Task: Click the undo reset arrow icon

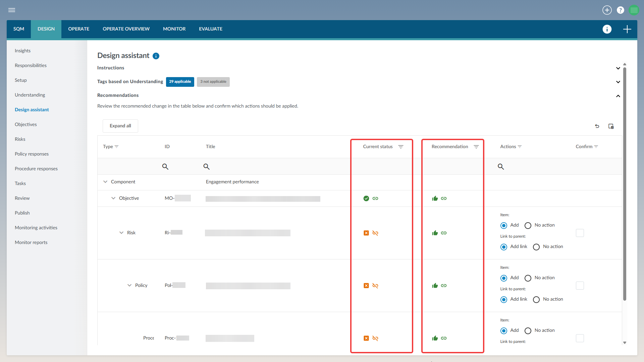Action: 597,126
